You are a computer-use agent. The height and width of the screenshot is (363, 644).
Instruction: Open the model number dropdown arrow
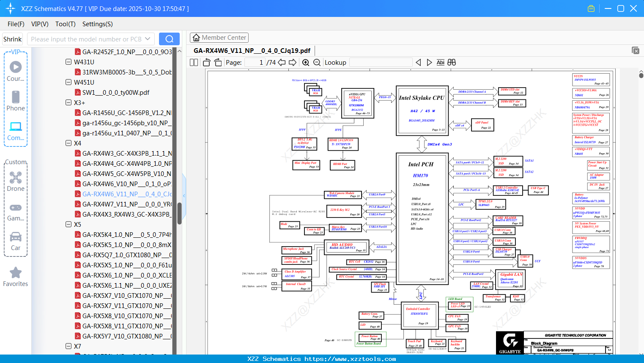pyautogui.click(x=148, y=39)
